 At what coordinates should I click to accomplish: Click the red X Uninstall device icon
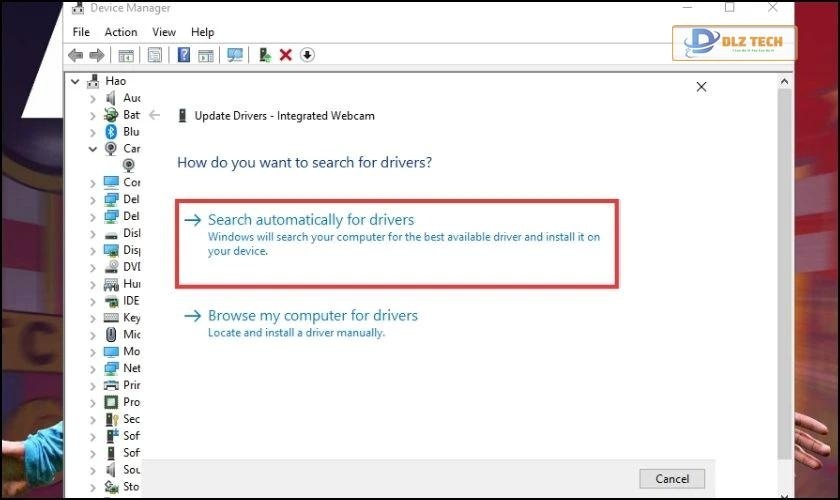click(x=286, y=55)
